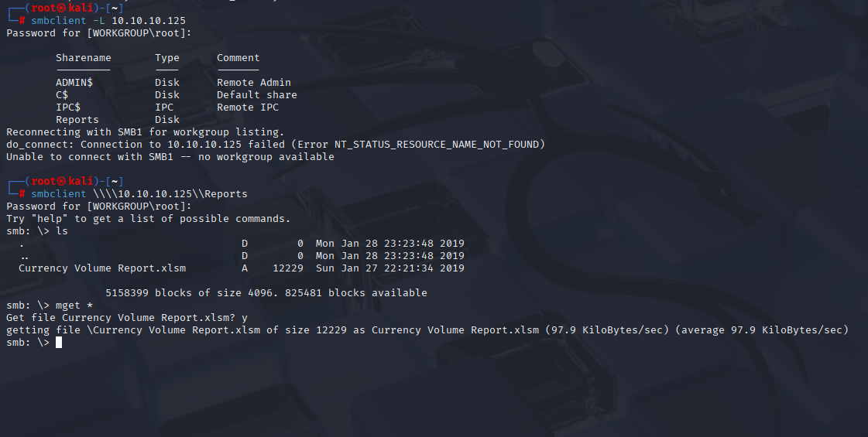Click Currency Volume Report.xlsm in ls listing
868x437 pixels.
click(102, 268)
